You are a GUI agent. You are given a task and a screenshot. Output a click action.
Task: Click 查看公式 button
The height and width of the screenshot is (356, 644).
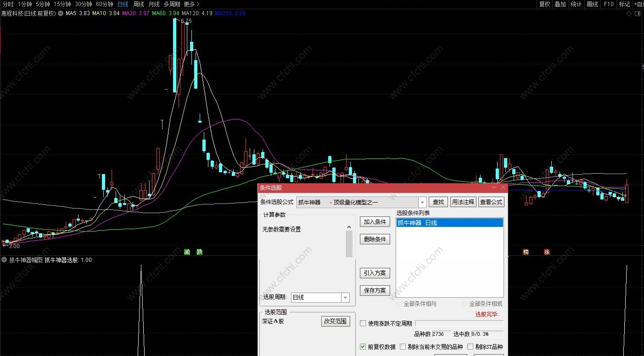pyautogui.click(x=491, y=202)
